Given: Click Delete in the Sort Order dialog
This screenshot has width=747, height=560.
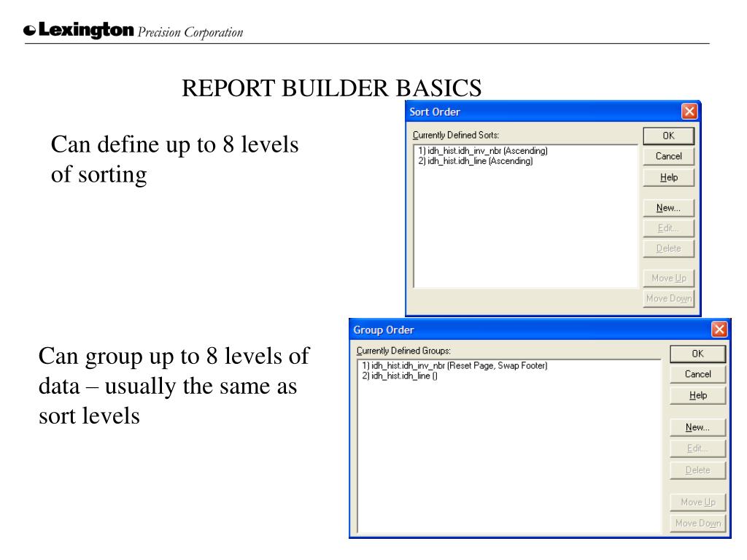Looking at the screenshot, I should (x=668, y=249).
